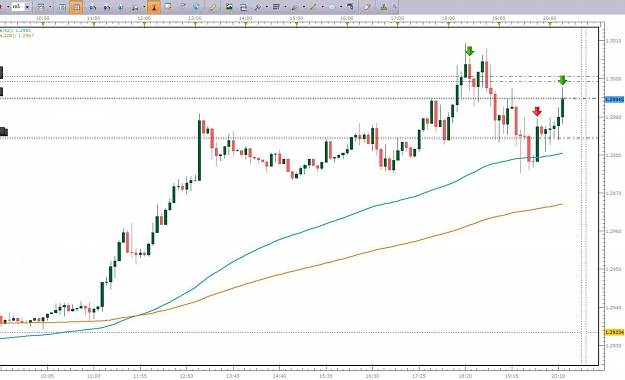Click the window with yellow marker icon
Image resolution: width=625 pixels, height=380 pixels.
click(168, 7)
